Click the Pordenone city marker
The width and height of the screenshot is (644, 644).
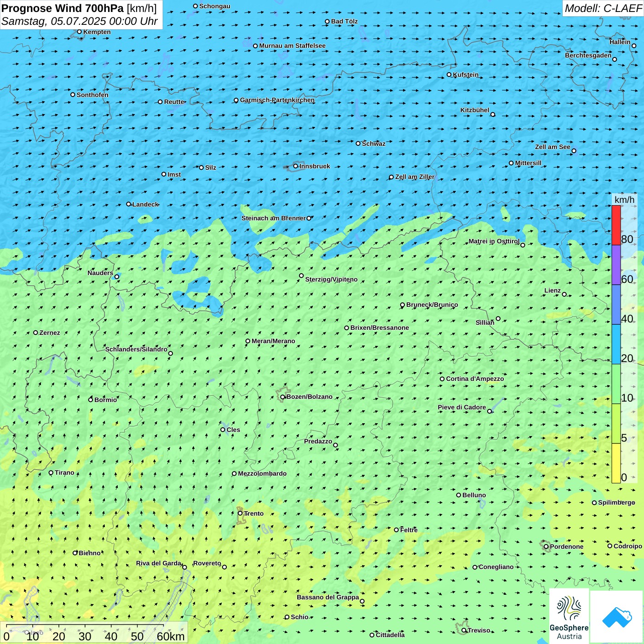[x=546, y=546]
